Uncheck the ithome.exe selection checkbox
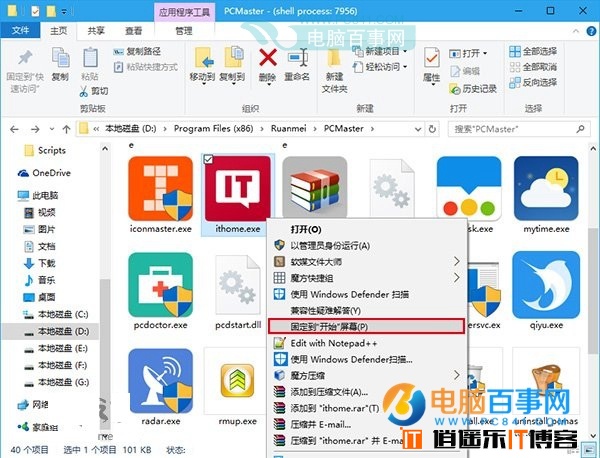The width and height of the screenshot is (600, 458). (208, 159)
